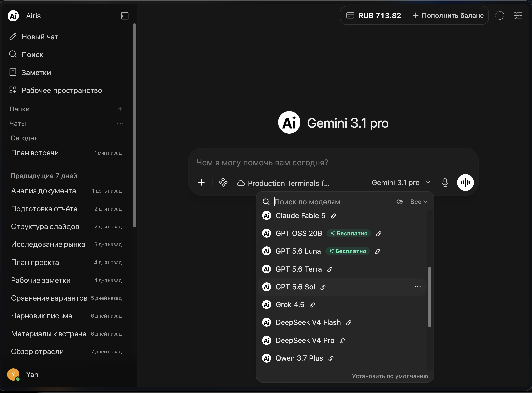Collapse the Сегодня chat group

click(24, 138)
